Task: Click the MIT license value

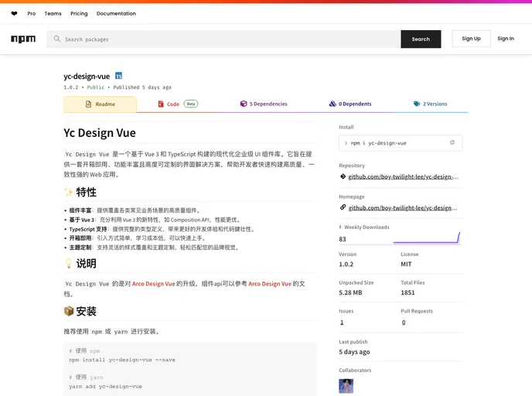Action: tap(406, 264)
